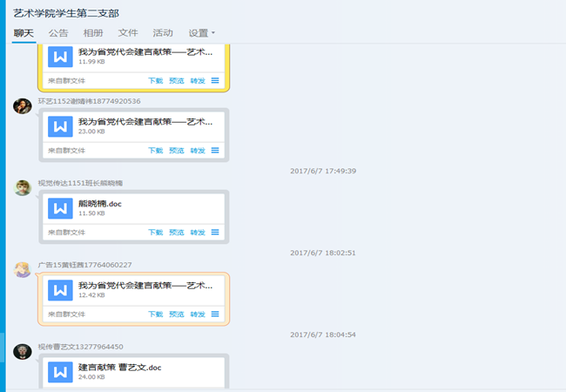This screenshot has width=566, height=392.
Task: Open more-options menu icon on 熊晓楠.doc card
Action: coord(215,232)
